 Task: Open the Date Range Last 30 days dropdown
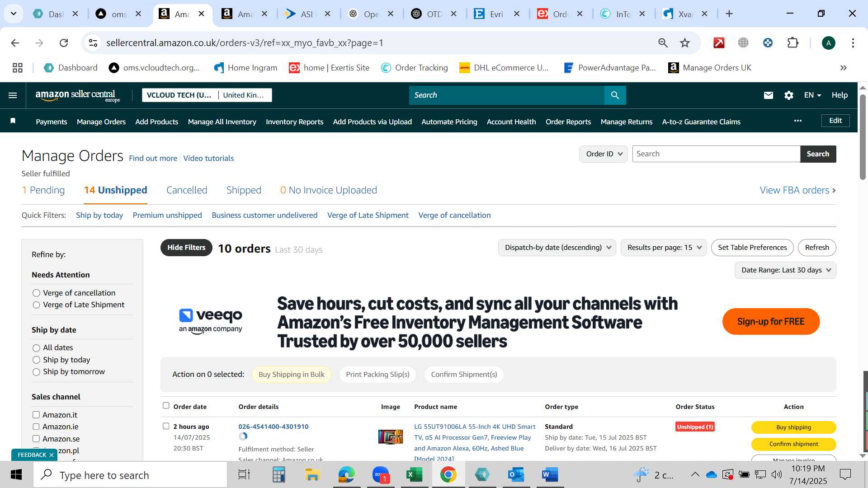pos(785,270)
